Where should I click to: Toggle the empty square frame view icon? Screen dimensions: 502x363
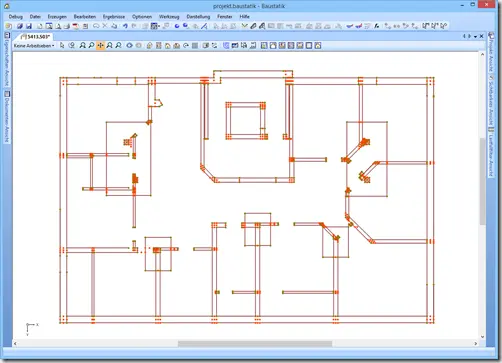309,45
